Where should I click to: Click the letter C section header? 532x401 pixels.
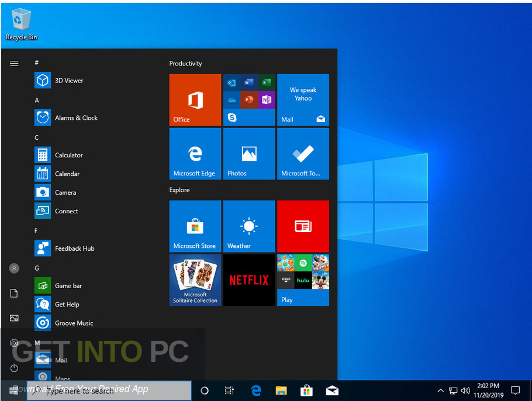(37, 137)
